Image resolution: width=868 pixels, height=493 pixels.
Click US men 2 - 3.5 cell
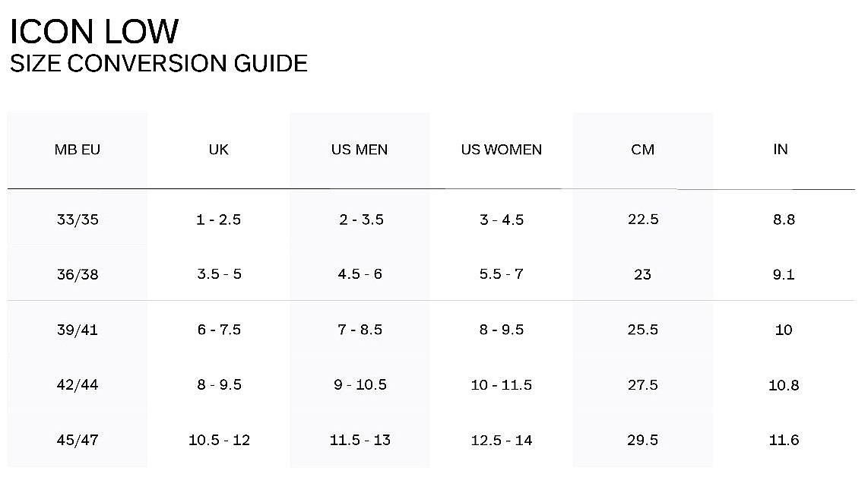(x=362, y=220)
